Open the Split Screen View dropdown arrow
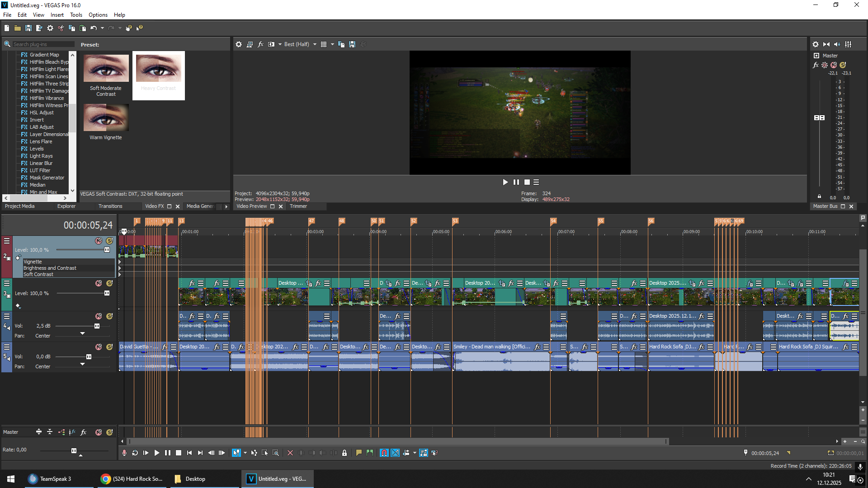The image size is (868, 488). click(x=280, y=44)
